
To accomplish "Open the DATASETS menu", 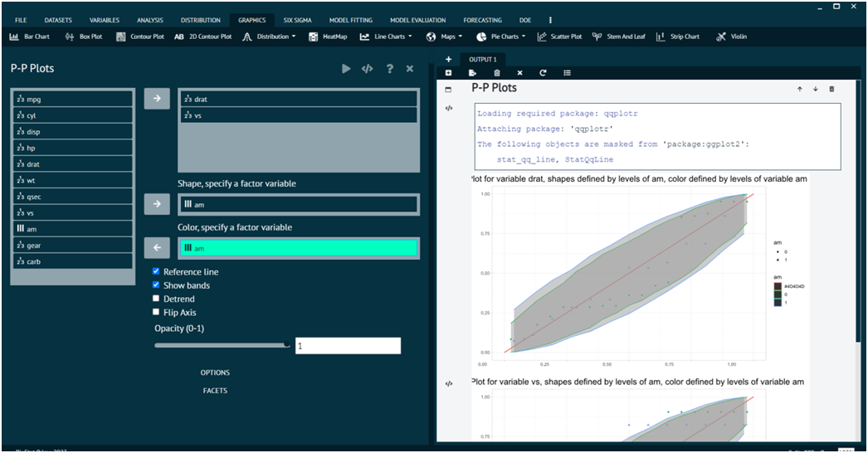I will click(58, 20).
